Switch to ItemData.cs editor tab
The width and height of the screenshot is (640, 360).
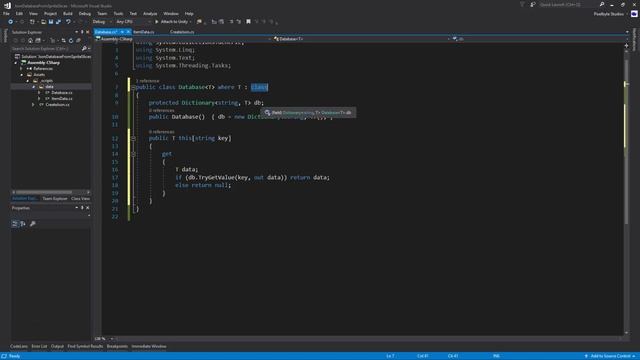pos(144,32)
